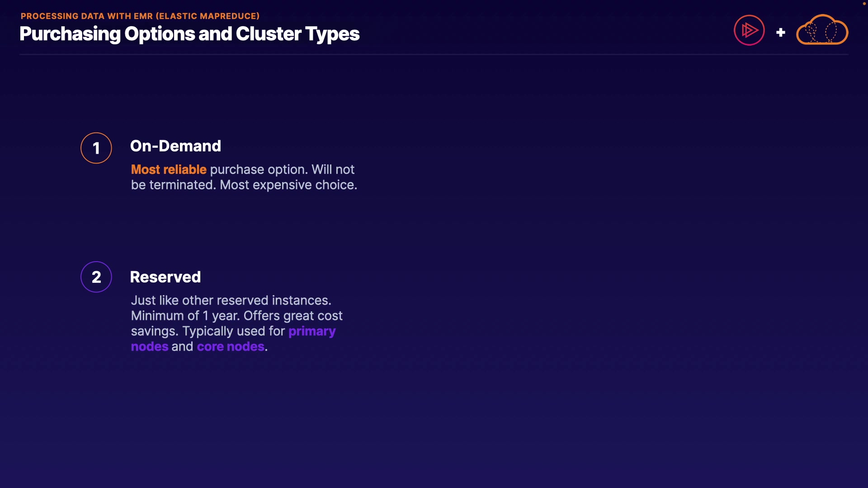Click the purple 'core nodes' text
Image resolution: width=868 pixels, height=488 pixels.
coord(231,347)
